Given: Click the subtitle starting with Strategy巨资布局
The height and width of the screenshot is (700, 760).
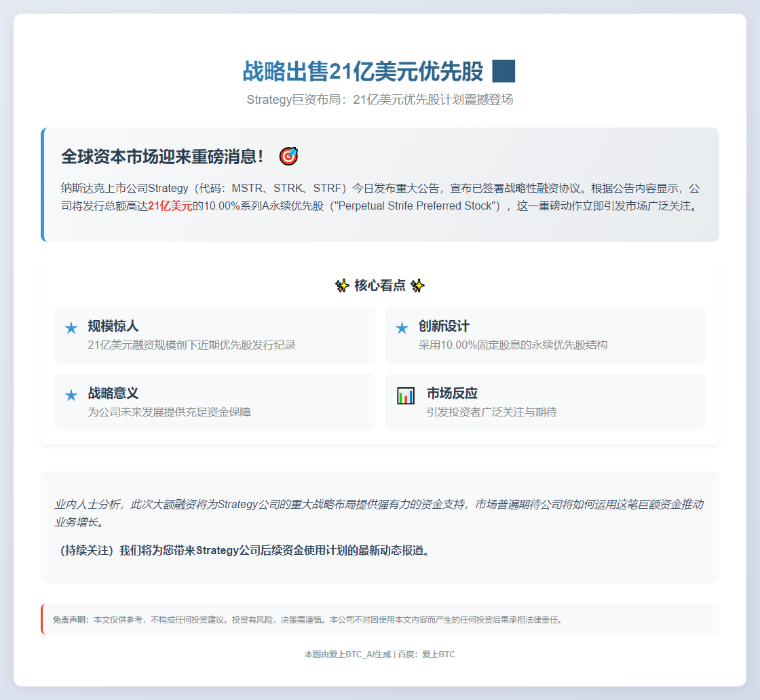Looking at the screenshot, I should [x=380, y=100].
